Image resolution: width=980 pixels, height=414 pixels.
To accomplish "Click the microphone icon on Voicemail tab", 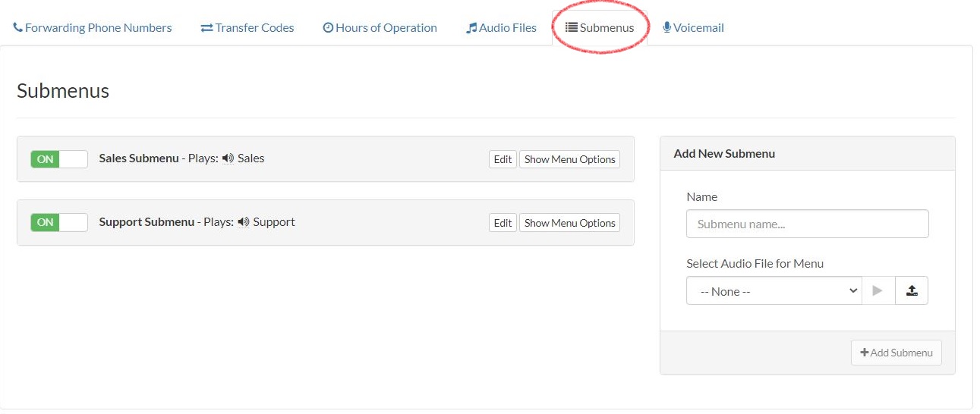I will (x=666, y=28).
